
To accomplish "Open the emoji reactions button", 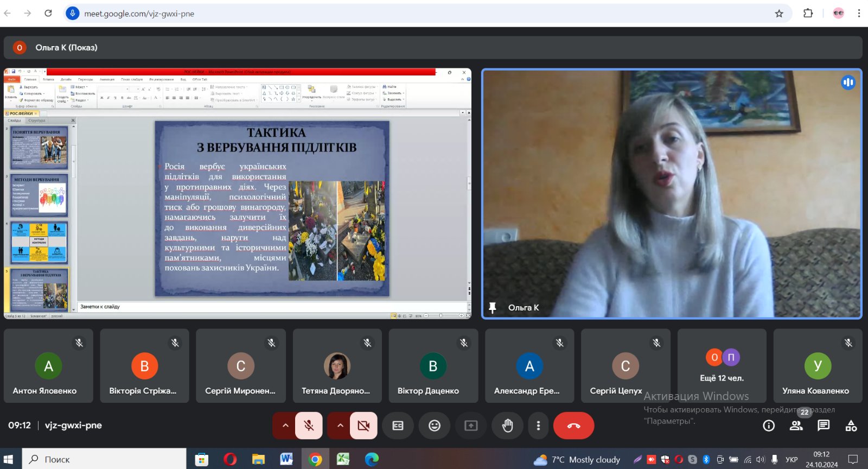I will [x=435, y=426].
